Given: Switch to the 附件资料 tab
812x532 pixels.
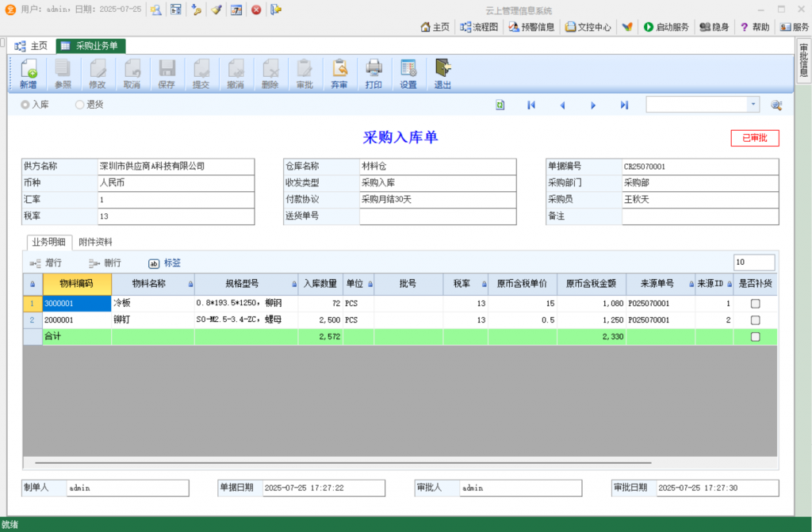Looking at the screenshot, I should click(x=95, y=242).
